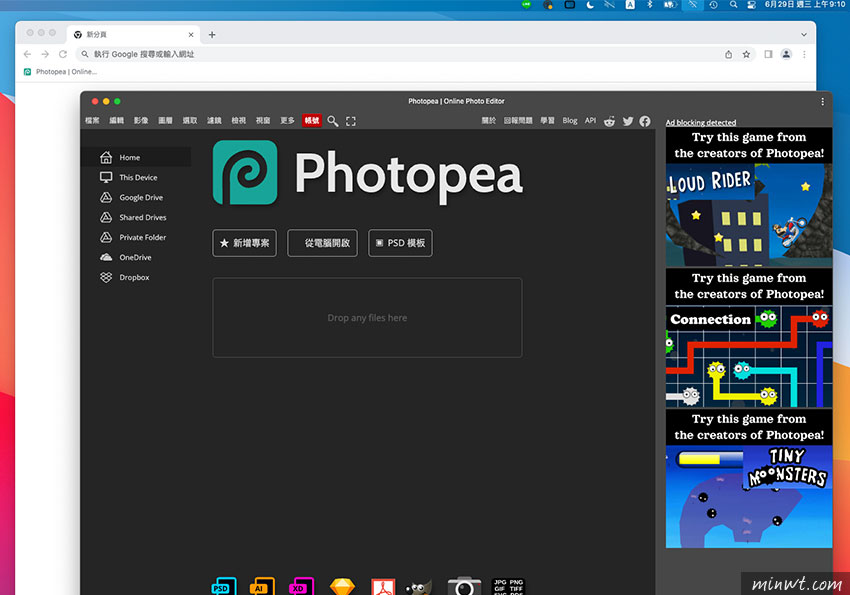Image resolution: width=850 pixels, height=595 pixels.
Task: Open the 關於 about link
Action: [x=488, y=120]
